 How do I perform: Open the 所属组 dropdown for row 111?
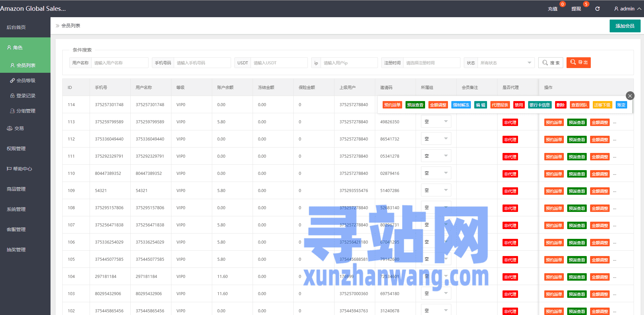tap(436, 156)
